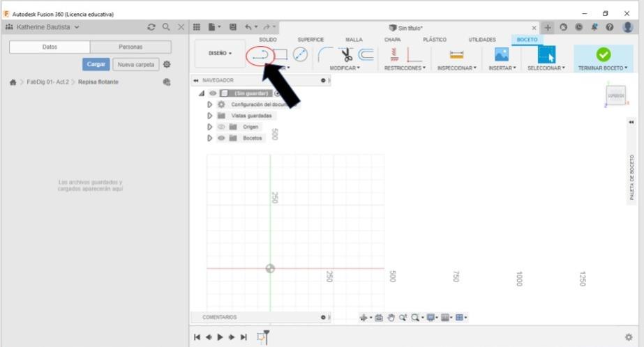This screenshot has height=347, width=644.
Task: Open the FabDig 01- Act.2 breadcrumb link
Action: pyautogui.click(x=47, y=82)
